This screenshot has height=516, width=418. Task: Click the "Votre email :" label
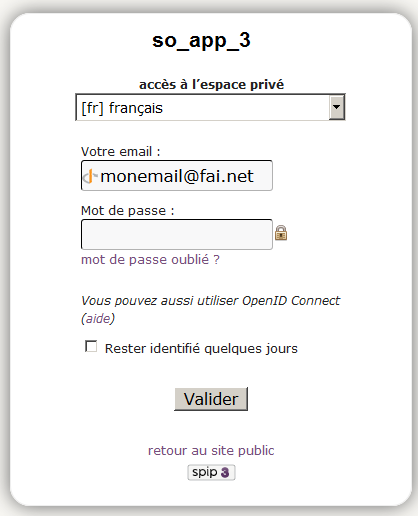point(121,152)
